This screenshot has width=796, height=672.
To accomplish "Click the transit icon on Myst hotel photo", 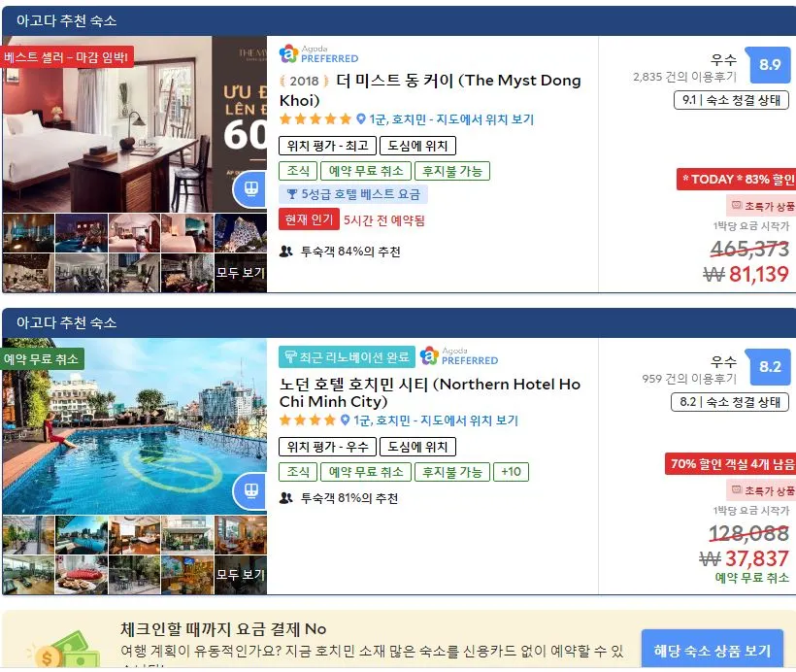I will tap(250, 189).
